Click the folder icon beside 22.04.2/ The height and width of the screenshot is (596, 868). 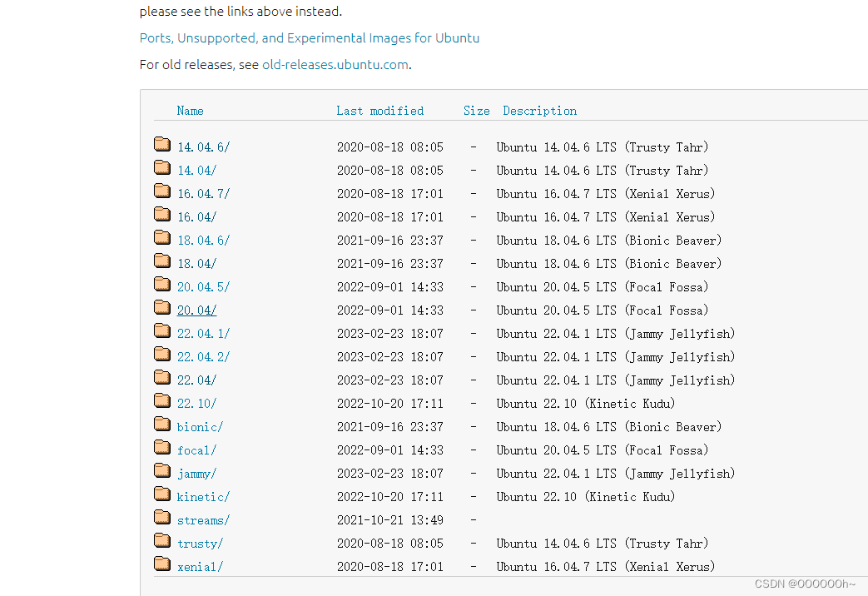tap(162, 355)
